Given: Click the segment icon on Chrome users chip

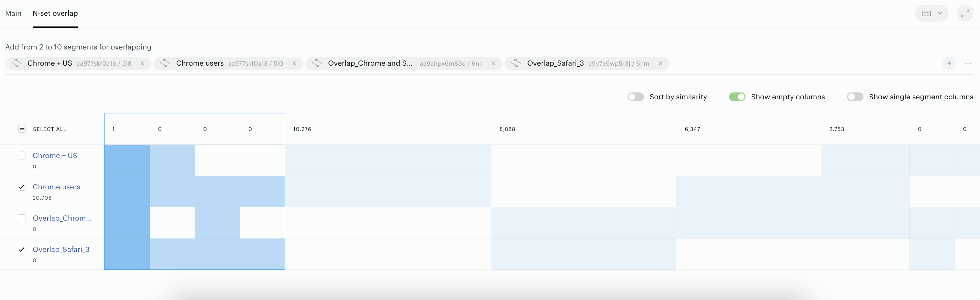Looking at the screenshot, I should (165, 63).
